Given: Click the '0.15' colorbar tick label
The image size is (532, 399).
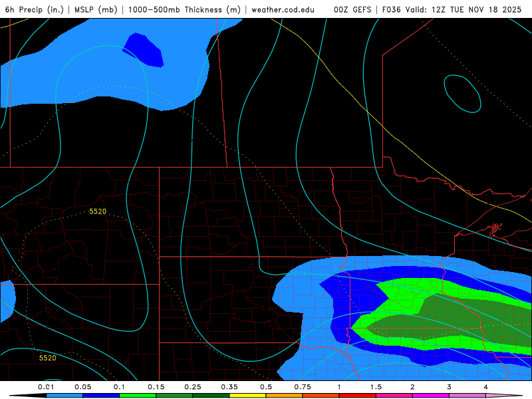Looking at the screenshot, I should (x=156, y=387).
